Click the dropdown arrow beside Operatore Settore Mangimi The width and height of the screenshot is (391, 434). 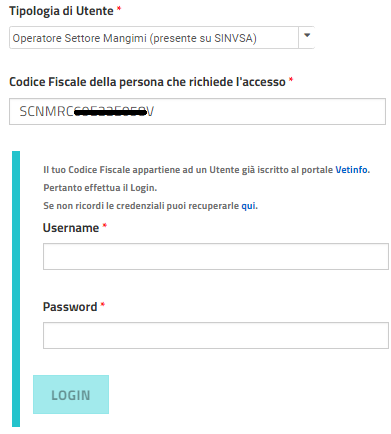(307, 35)
